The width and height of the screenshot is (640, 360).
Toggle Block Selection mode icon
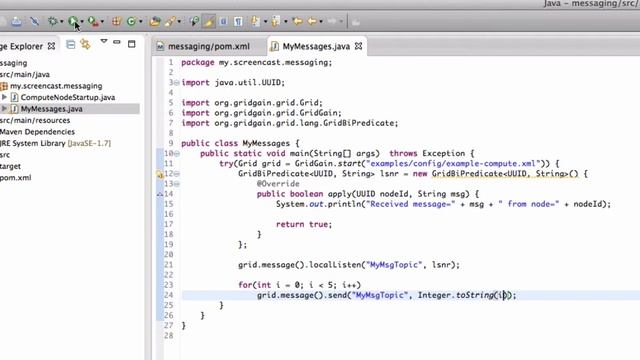tap(223, 21)
